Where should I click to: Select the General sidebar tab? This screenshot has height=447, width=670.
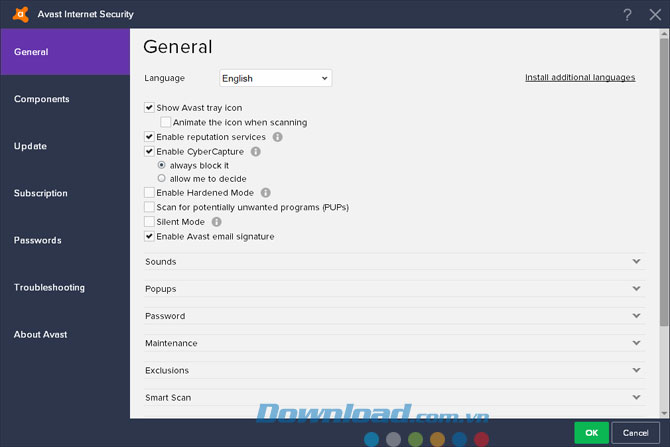(65, 52)
